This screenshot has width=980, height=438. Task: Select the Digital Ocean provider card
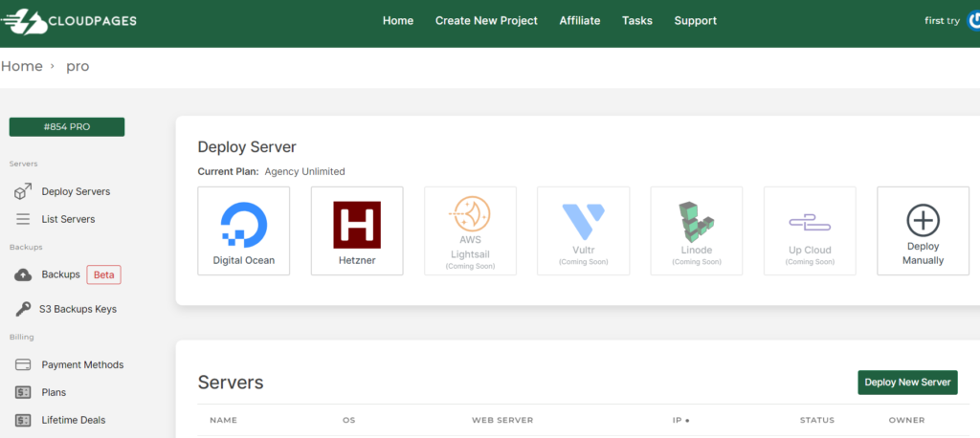click(x=244, y=230)
